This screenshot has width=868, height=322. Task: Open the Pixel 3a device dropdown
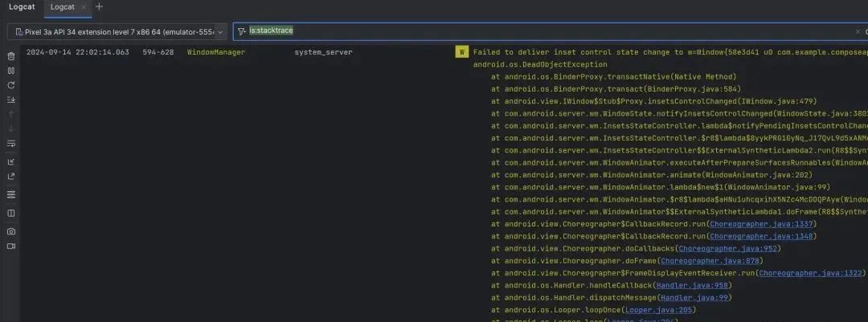pos(117,31)
